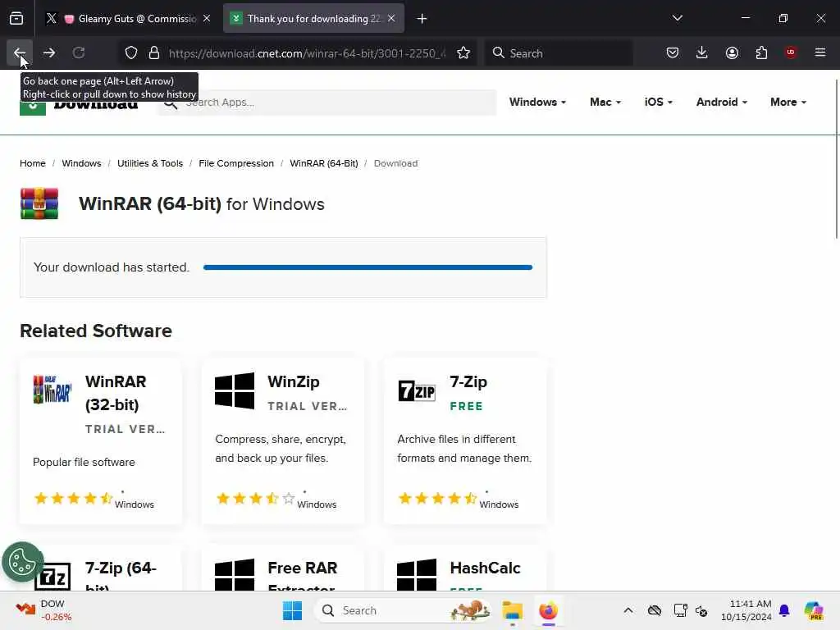
Task: Expand the iOS menu dropdown
Action: 659,102
